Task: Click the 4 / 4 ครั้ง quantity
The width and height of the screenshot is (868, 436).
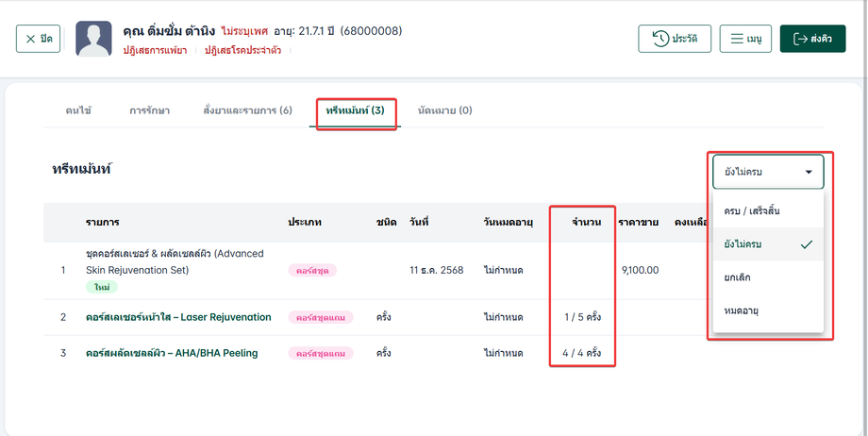Action: [x=581, y=353]
